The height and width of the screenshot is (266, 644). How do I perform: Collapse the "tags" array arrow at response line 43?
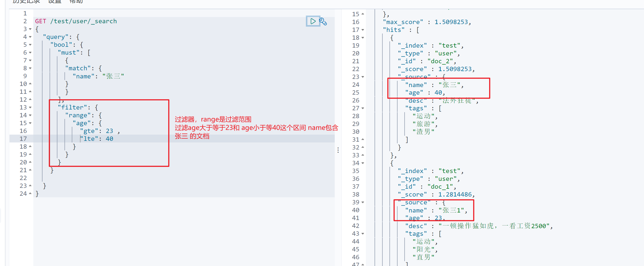[363, 234]
